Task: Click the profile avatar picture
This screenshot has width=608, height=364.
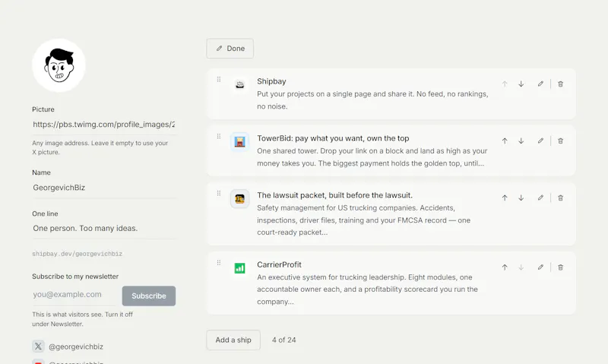Action: [59, 65]
